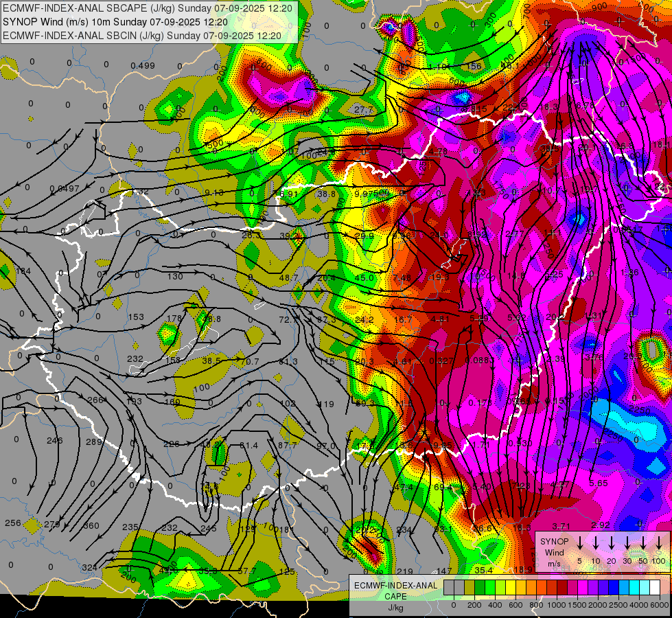Image resolution: width=672 pixels, height=618 pixels.
Task: Click the 27.7 value on the map
Action: [363, 110]
